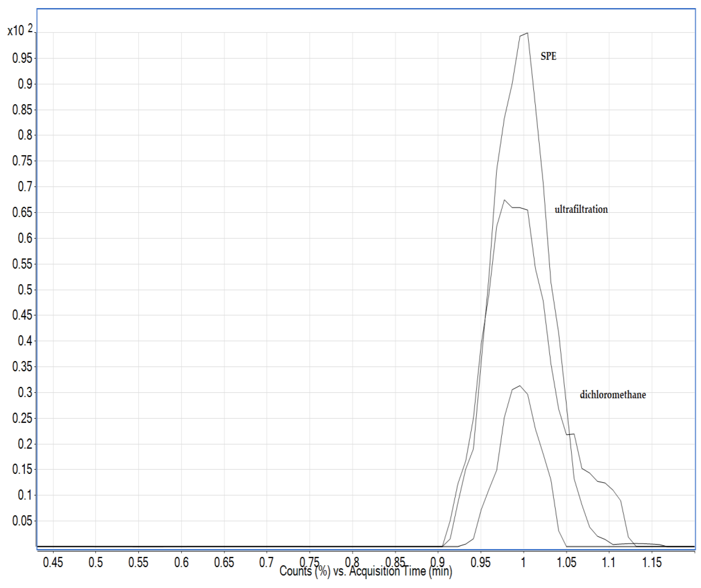Click the 0.6 tick on the time axis
Viewport: 701px width, 588px height.
point(181,562)
